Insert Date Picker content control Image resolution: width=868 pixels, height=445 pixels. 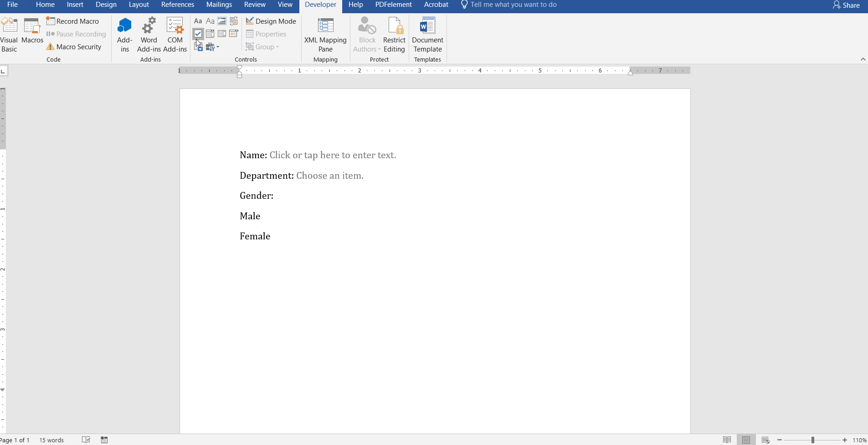(234, 34)
